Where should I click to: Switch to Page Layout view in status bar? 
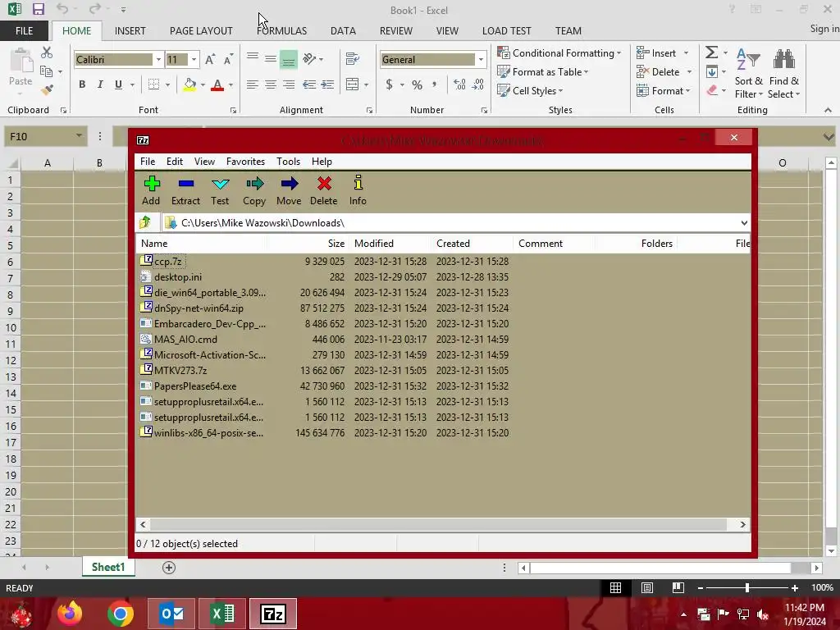click(x=647, y=587)
